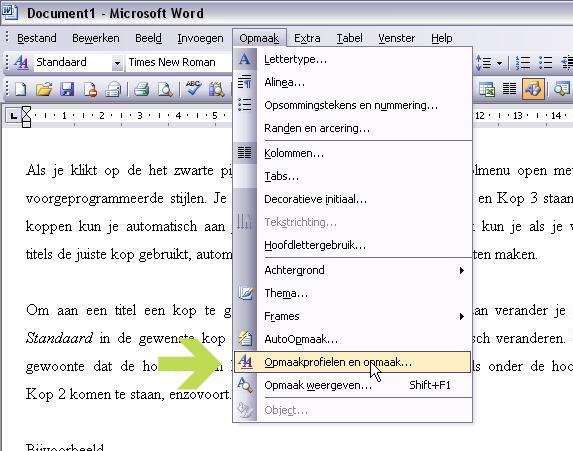The height and width of the screenshot is (451, 573).
Task: Insert an Excel worksheet icon
Action: [x=487, y=89]
